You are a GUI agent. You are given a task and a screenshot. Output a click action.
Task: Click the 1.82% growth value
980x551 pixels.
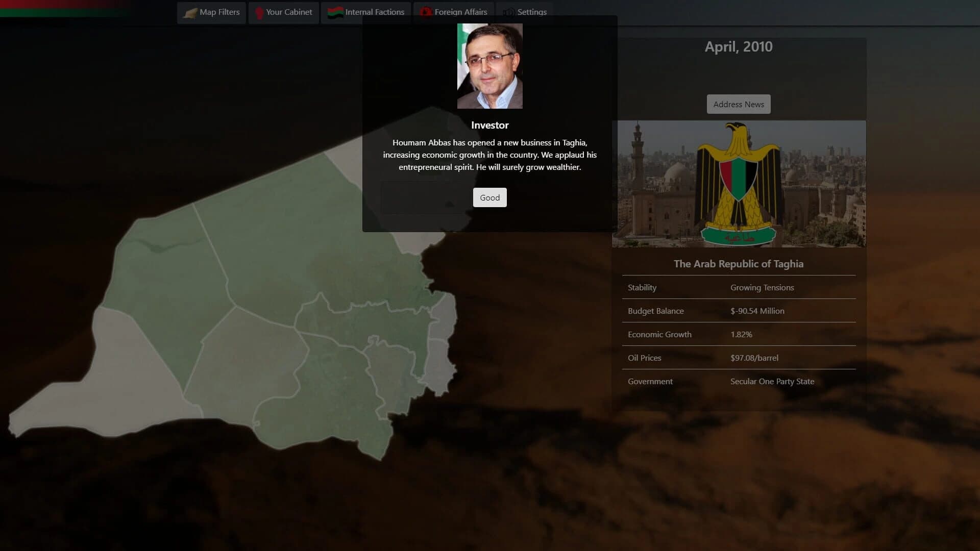(741, 334)
